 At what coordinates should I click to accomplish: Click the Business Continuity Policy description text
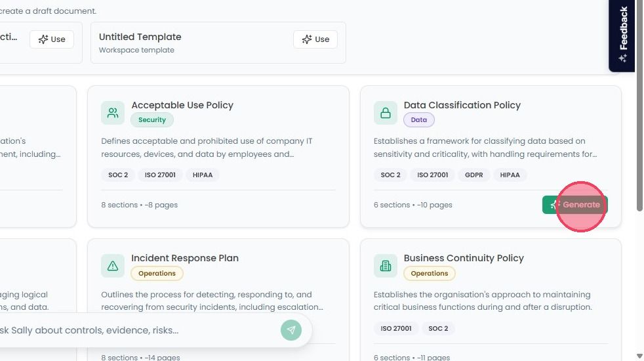pyautogui.click(x=483, y=301)
